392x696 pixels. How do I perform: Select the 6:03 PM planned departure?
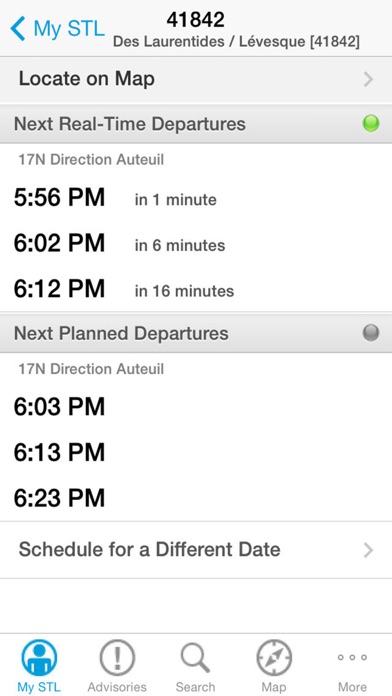[196, 407]
